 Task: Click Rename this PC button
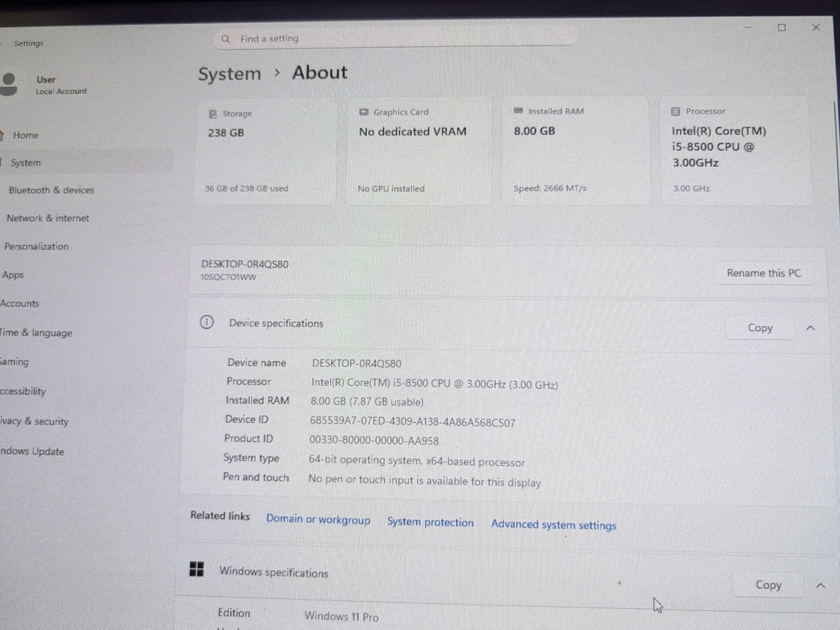(764, 273)
